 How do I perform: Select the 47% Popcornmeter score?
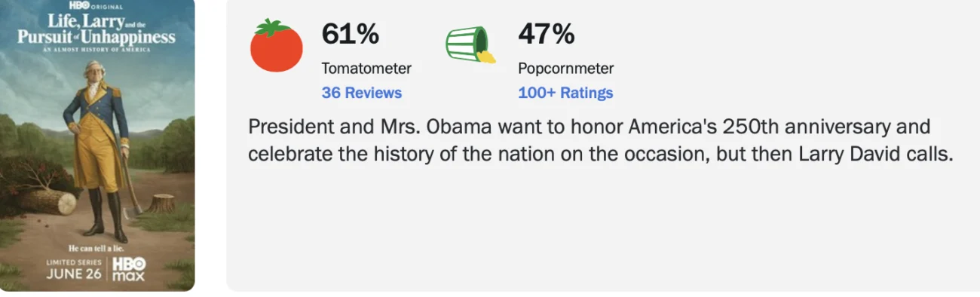click(547, 34)
